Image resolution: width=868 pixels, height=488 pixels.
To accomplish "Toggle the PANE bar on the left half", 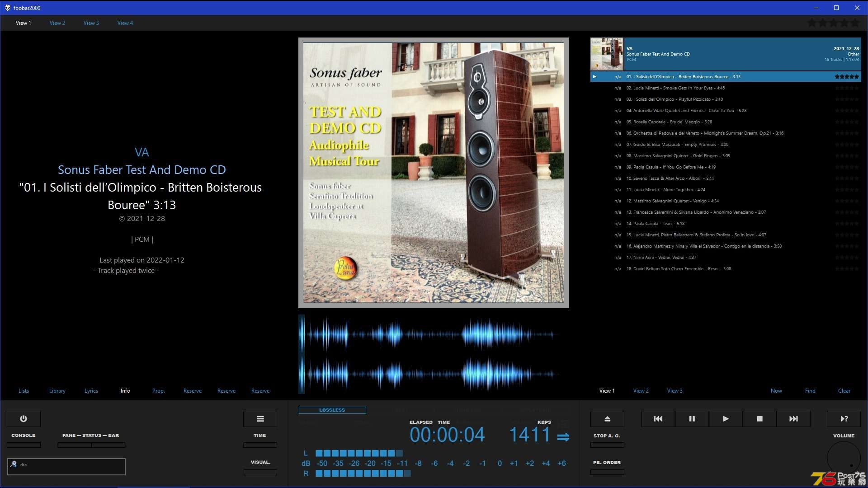I will tap(74, 445).
